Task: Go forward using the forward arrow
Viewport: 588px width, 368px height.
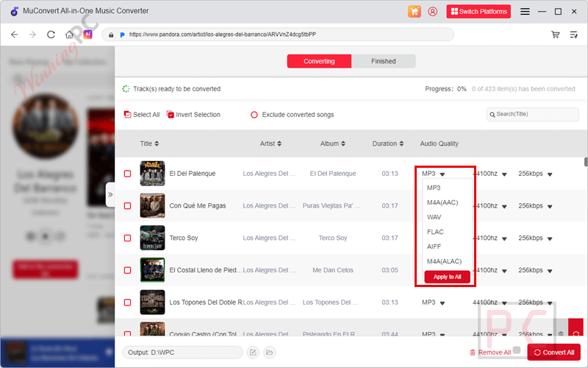Action: click(x=32, y=35)
